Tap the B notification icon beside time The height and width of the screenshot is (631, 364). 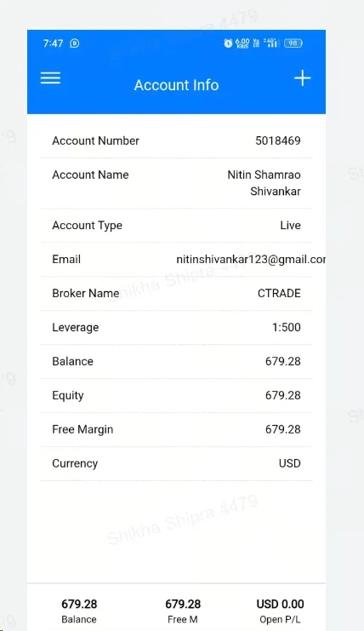click(x=75, y=43)
